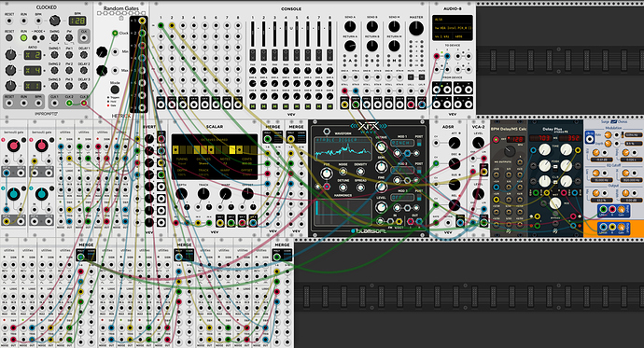Click the SEND A knob on Console

tap(350, 27)
